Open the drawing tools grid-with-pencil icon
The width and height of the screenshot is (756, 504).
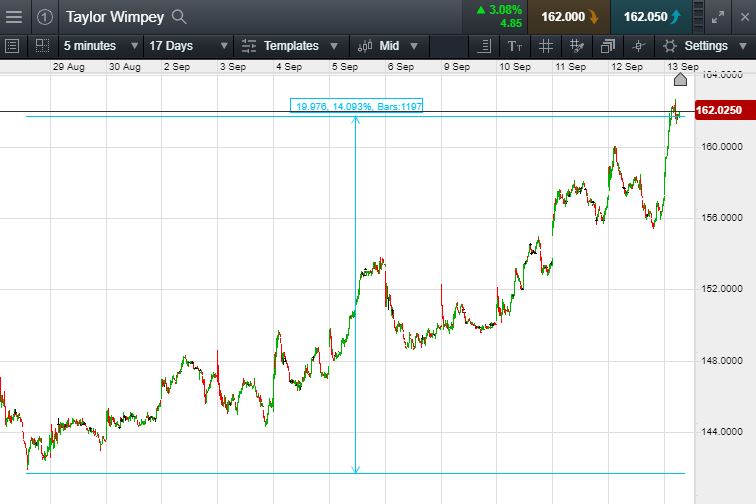(x=577, y=46)
